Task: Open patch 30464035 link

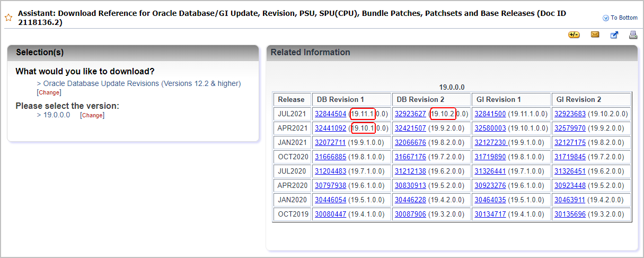Action: [490, 200]
